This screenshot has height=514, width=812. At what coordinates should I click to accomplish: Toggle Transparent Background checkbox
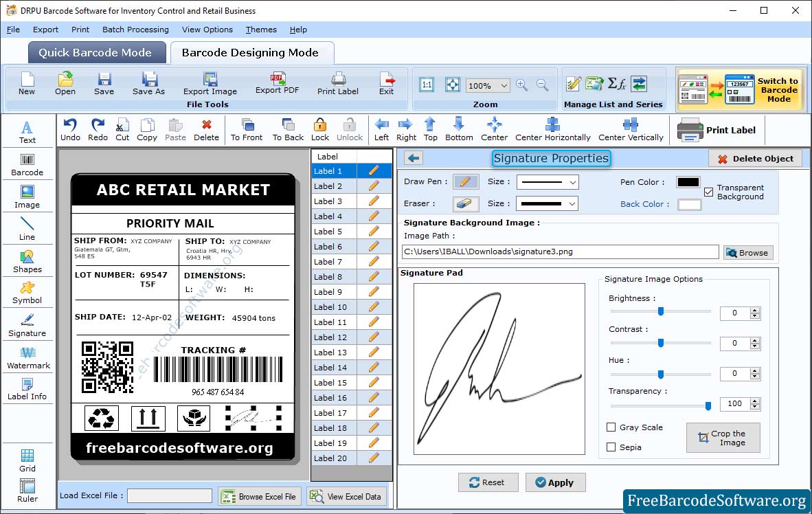tap(708, 192)
